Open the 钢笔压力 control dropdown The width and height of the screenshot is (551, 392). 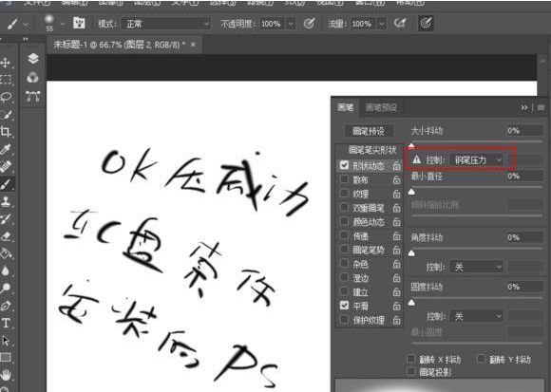click(477, 160)
